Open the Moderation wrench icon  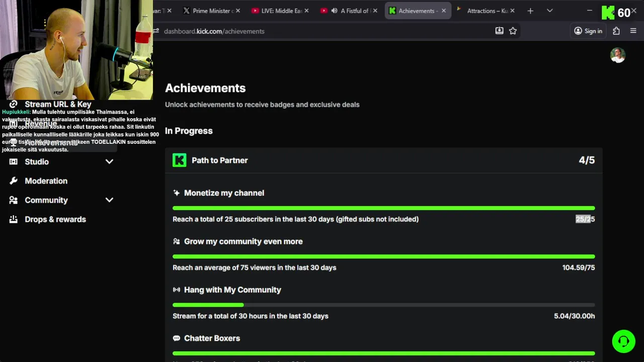[14, 180]
